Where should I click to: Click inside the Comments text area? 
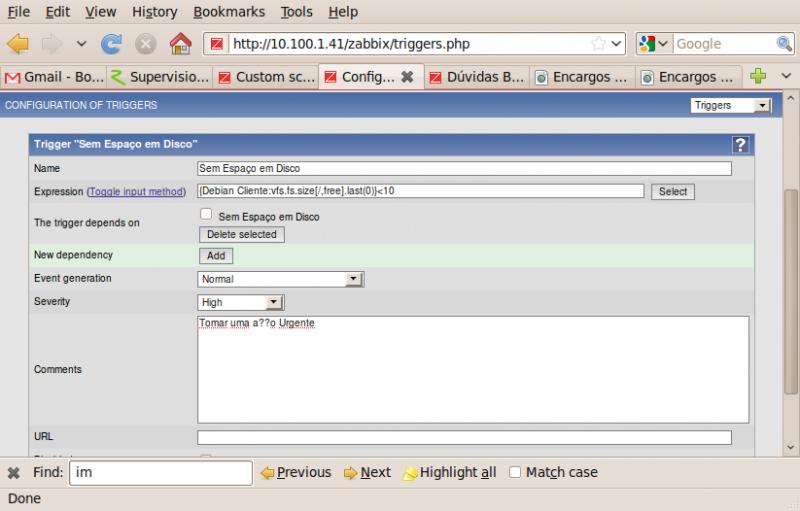tap(473, 370)
